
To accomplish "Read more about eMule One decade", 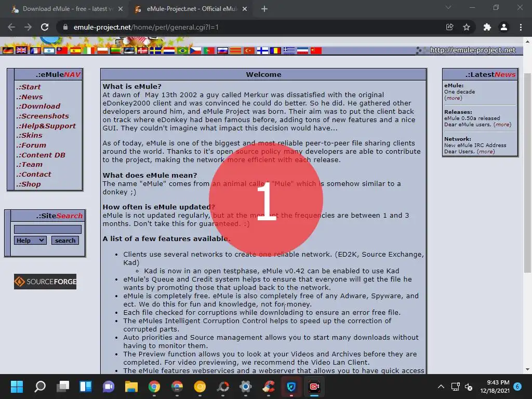I will (x=453, y=98).
